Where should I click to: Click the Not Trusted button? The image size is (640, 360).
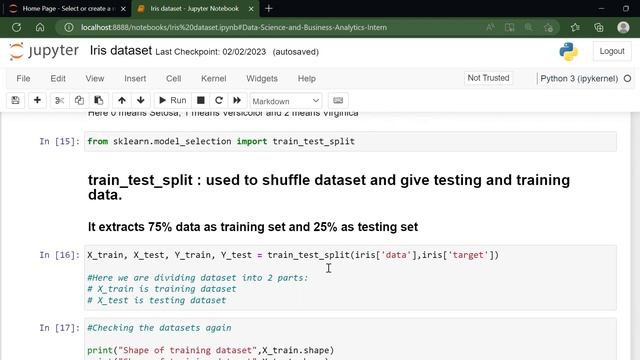[x=488, y=78]
